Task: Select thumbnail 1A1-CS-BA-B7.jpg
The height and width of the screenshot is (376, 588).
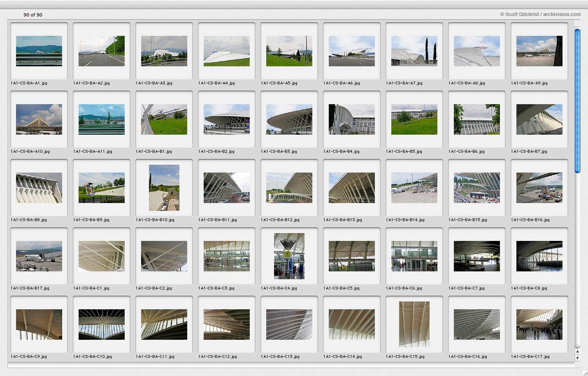Action: (539, 119)
